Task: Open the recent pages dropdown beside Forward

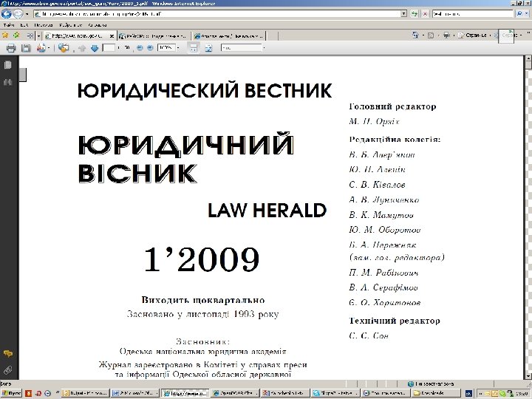Action: click(x=27, y=14)
